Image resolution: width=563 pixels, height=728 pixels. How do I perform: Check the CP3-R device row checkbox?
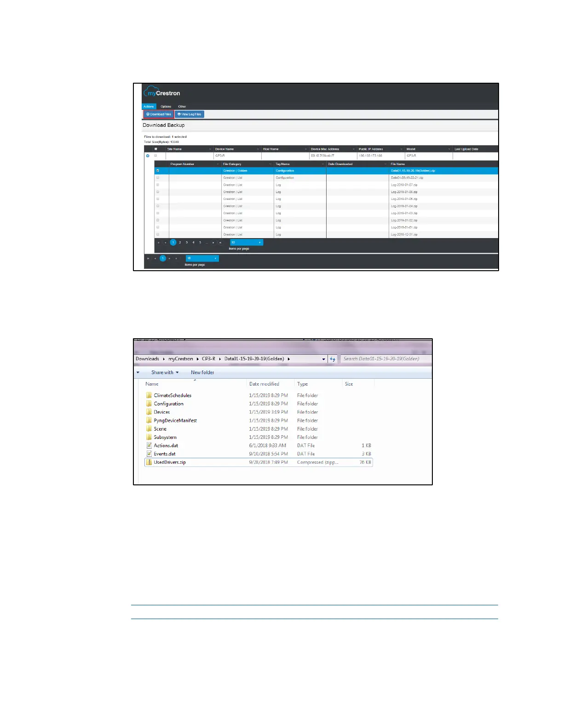click(155, 156)
